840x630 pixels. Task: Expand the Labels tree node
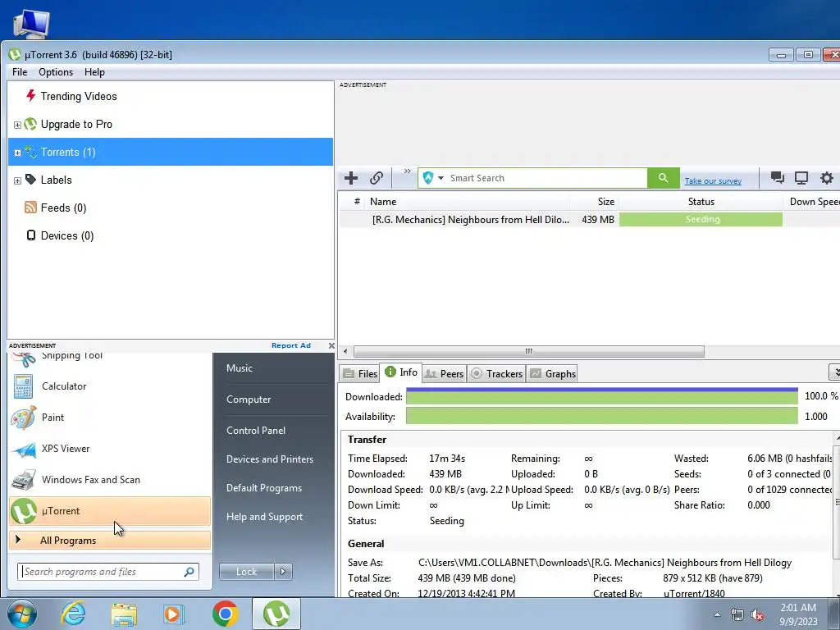click(x=17, y=180)
